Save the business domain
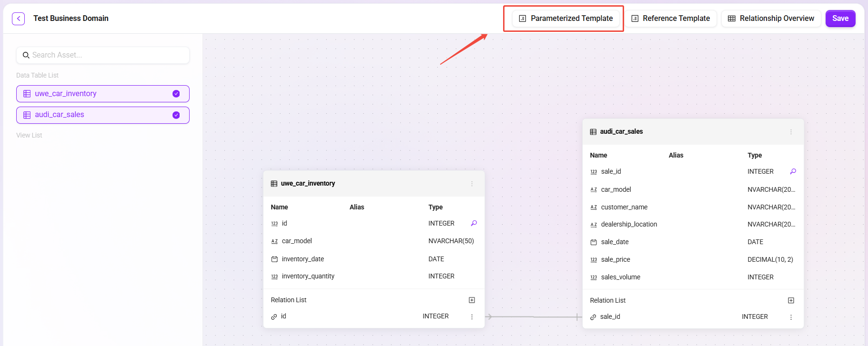Viewport: 868px width, 346px height. [x=840, y=19]
